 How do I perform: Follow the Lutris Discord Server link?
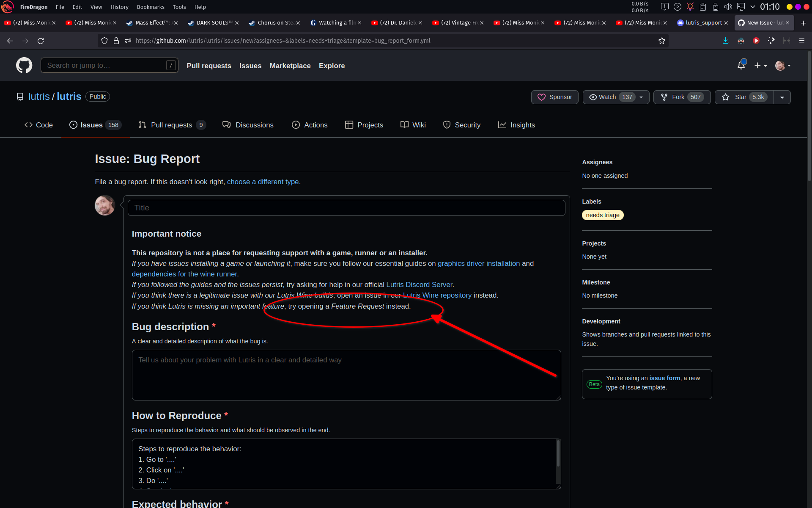click(x=419, y=284)
